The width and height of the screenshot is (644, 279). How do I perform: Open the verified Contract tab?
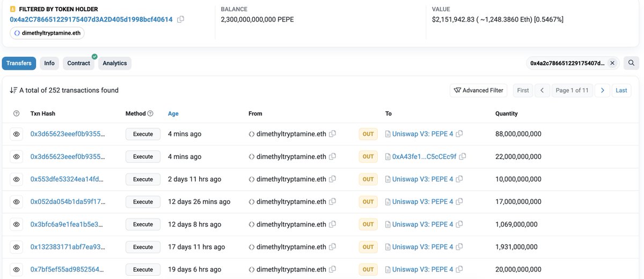[79, 63]
